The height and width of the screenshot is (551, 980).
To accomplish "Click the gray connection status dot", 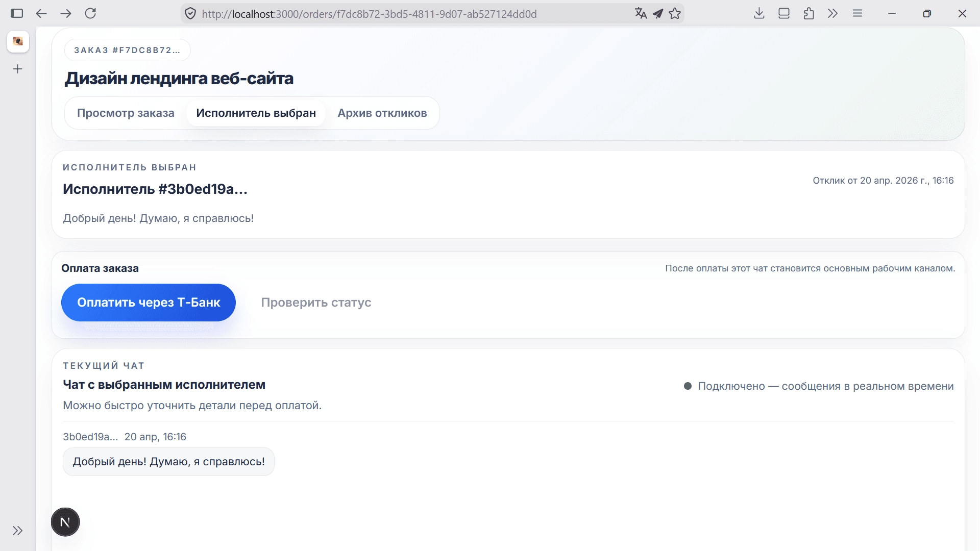I will [x=688, y=386].
